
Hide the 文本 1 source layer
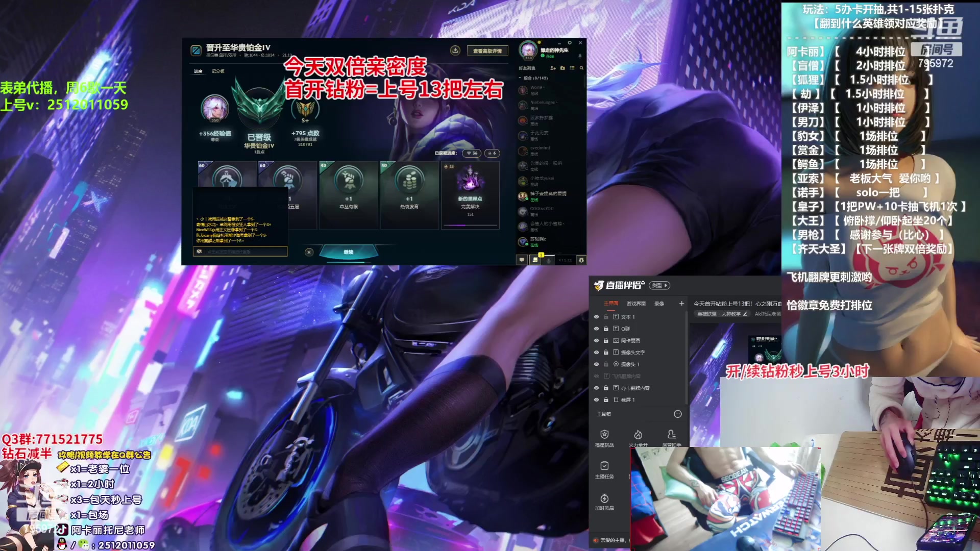click(596, 317)
